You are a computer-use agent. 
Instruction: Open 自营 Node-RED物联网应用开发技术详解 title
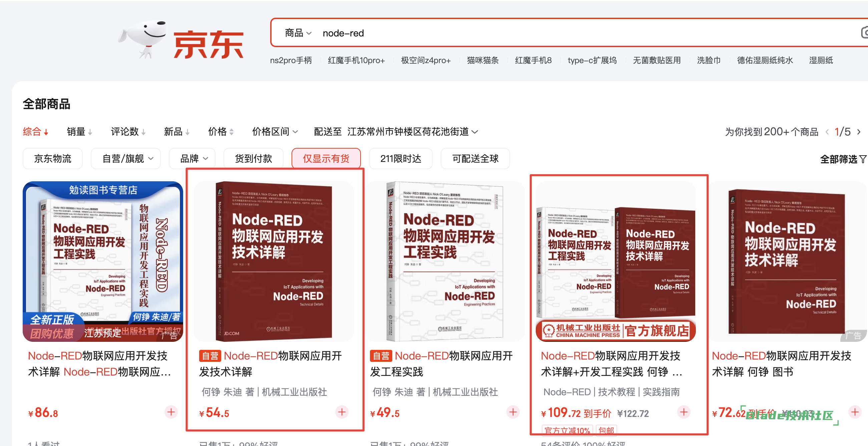coord(271,364)
